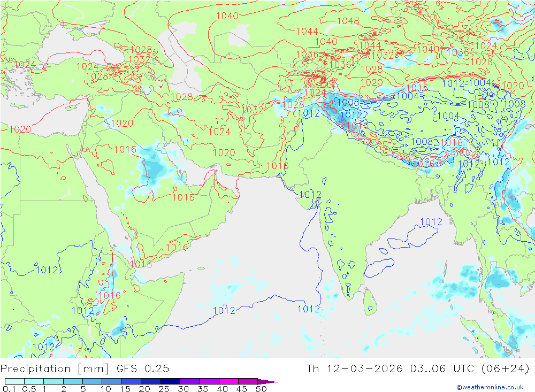The width and height of the screenshot is (535, 392).
Task: Select the violet legend swatch between 30 and 35
Action: pos(190,381)
